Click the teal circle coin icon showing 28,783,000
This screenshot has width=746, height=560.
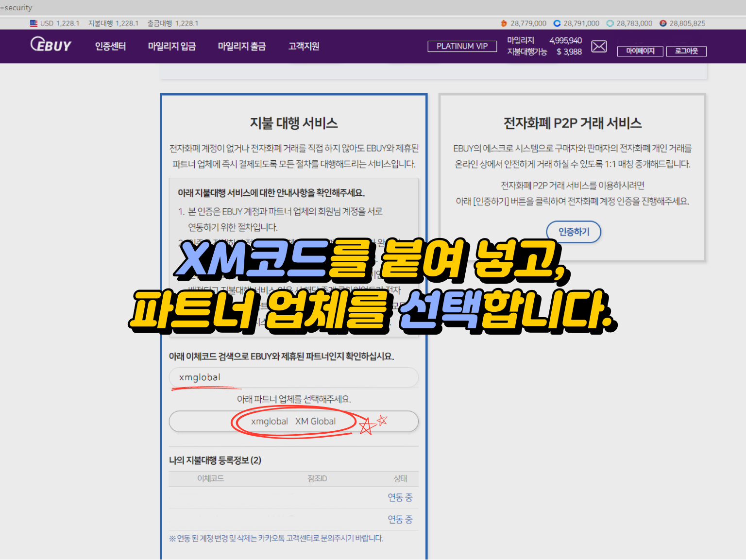[609, 23]
